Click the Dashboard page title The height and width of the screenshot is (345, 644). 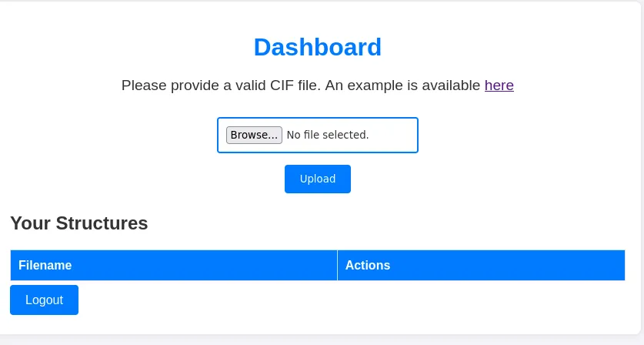click(317, 47)
